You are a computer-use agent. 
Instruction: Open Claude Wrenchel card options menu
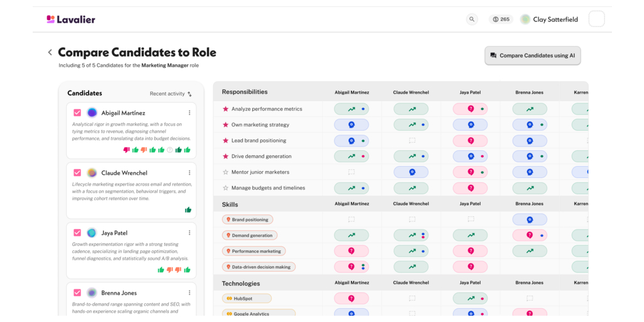pos(189,172)
